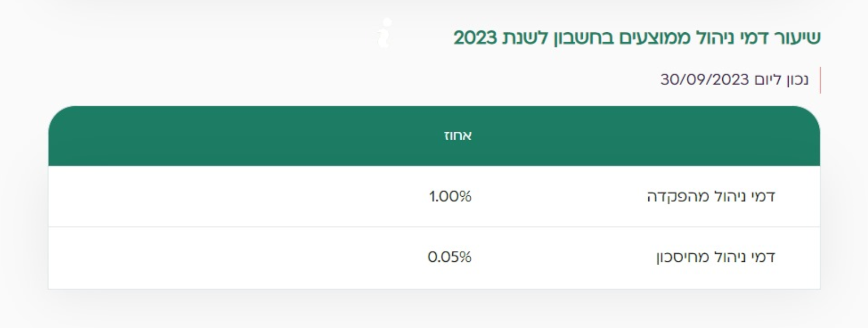Click the date 30/09/2023
868x328 pixels.
[704, 80]
